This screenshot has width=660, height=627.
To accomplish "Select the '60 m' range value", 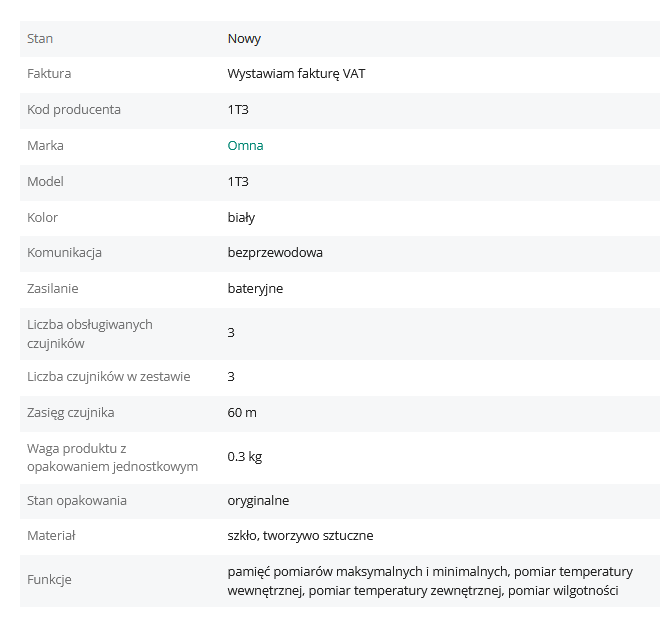I will (x=242, y=413).
